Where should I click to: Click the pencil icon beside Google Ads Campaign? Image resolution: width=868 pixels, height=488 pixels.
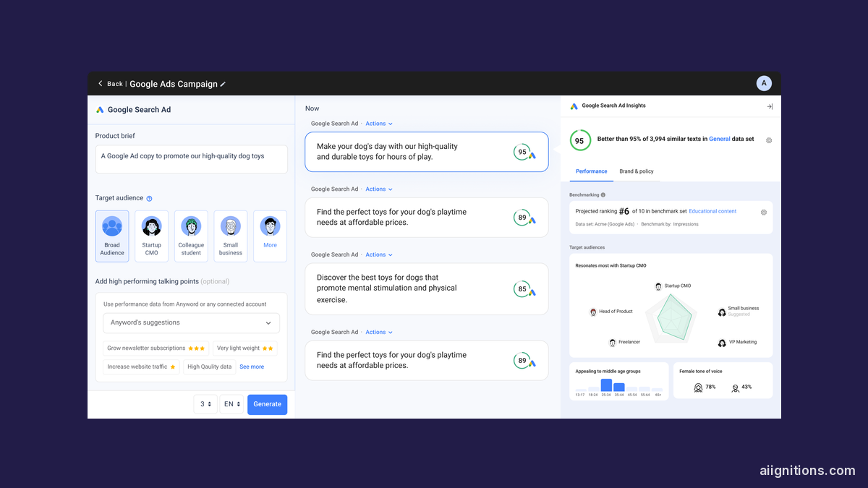point(223,84)
